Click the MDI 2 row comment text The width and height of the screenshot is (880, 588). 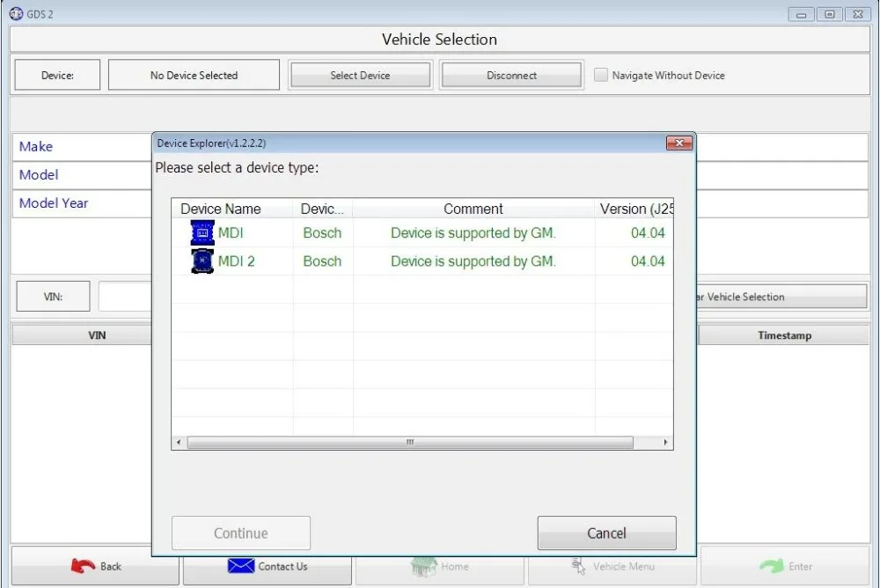[473, 261]
